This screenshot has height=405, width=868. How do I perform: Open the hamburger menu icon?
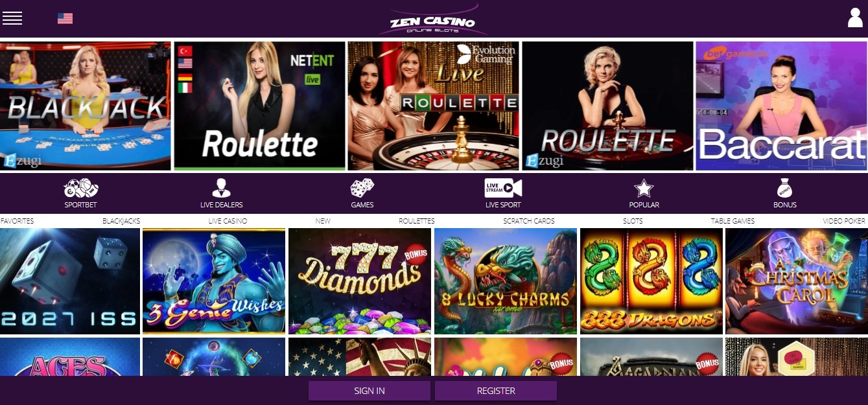point(12,18)
